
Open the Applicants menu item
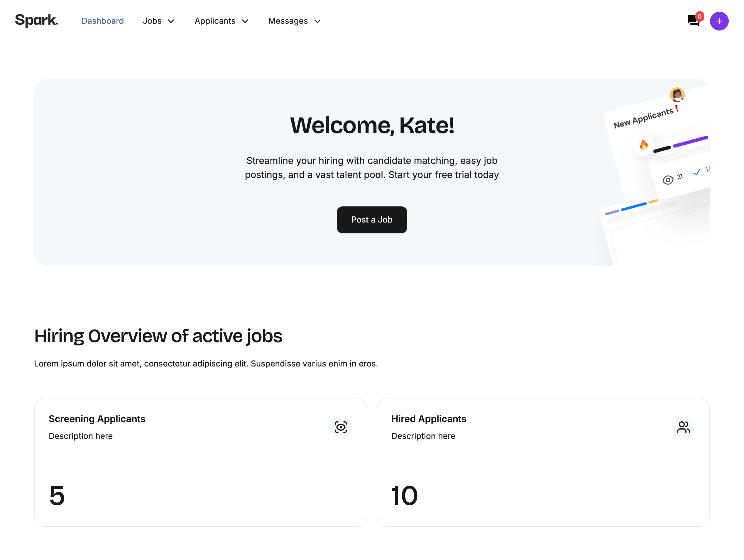click(x=214, y=21)
